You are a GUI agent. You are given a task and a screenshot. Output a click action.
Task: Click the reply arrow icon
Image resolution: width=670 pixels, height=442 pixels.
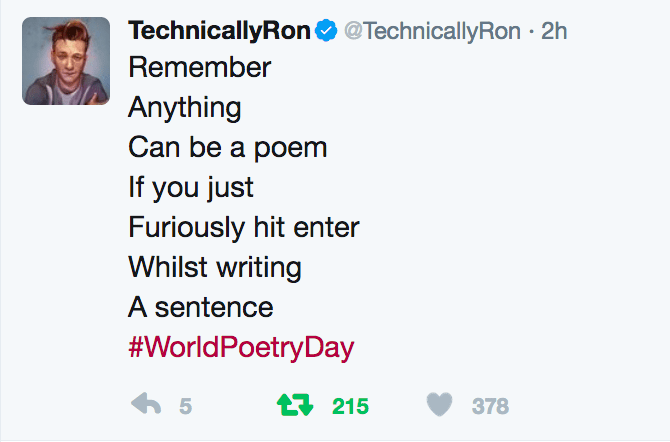pos(146,404)
